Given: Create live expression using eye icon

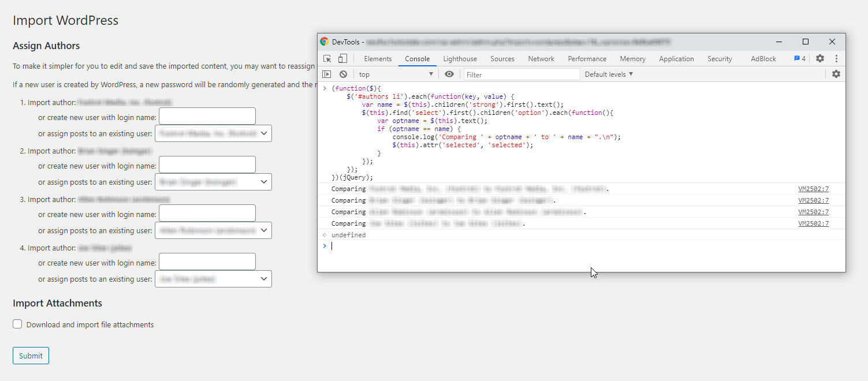Looking at the screenshot, I should [449, 74].
